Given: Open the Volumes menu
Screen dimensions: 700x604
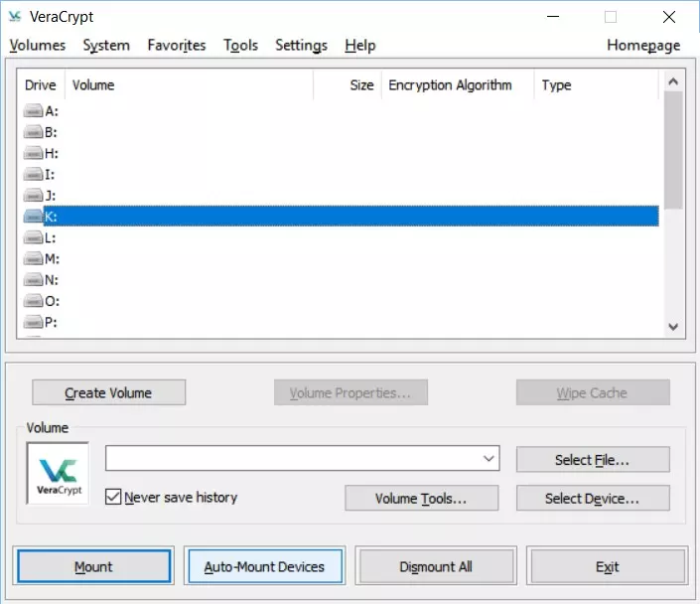Looking at the screenshot, I should [x=38, y=45].
